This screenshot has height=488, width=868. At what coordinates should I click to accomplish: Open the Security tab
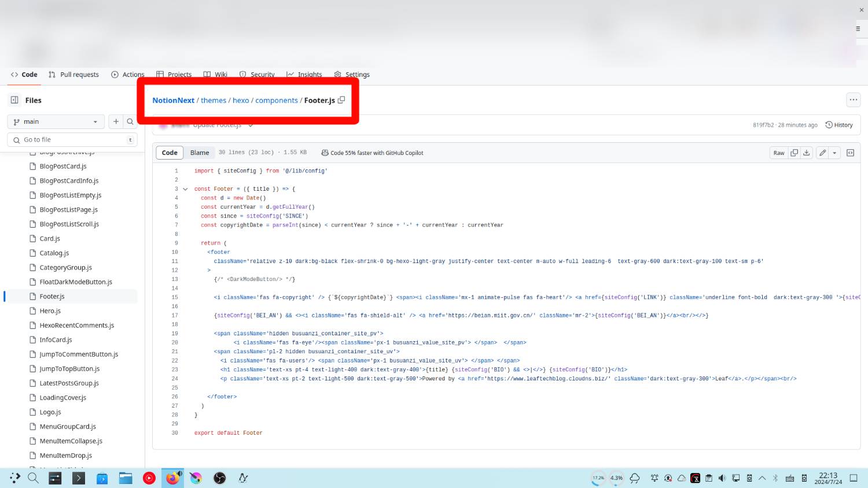point(257,75)
